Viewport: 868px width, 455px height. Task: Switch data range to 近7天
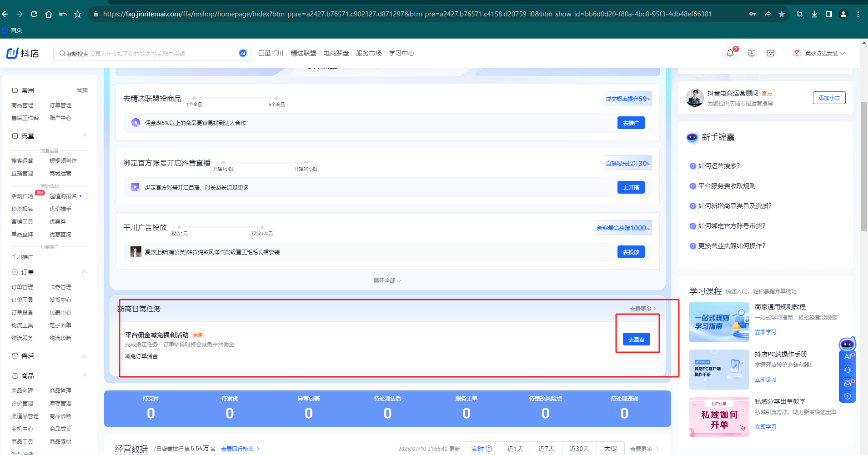click(547, 449)
